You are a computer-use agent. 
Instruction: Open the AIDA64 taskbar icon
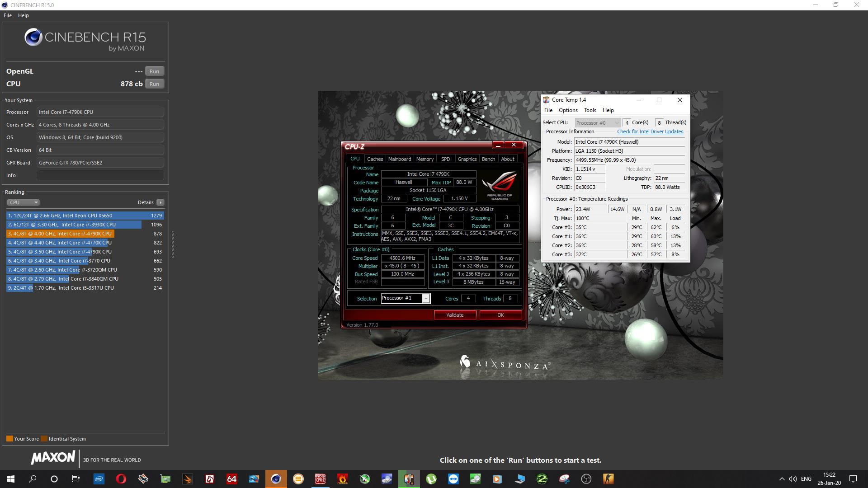231,479
